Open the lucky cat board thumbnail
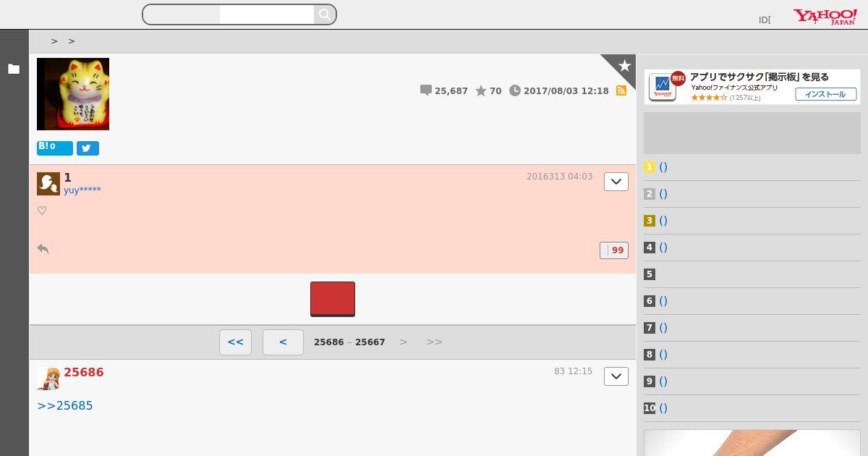Screen dimensions: 868x456 tap(73, 94)
